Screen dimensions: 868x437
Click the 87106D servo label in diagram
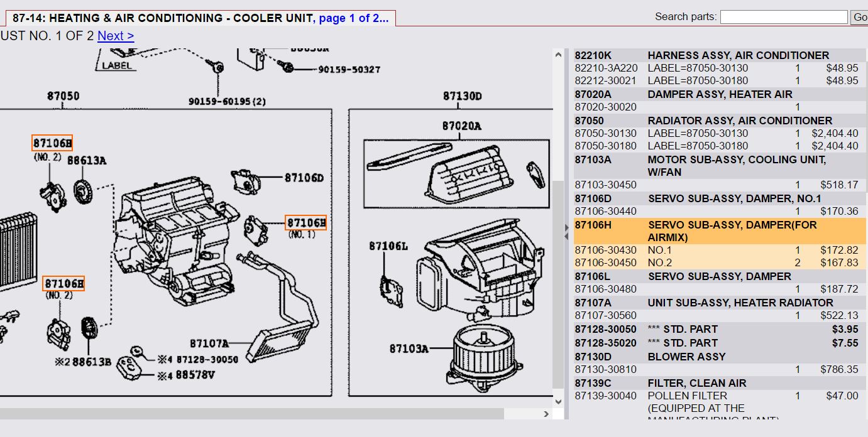pos(304,178)
